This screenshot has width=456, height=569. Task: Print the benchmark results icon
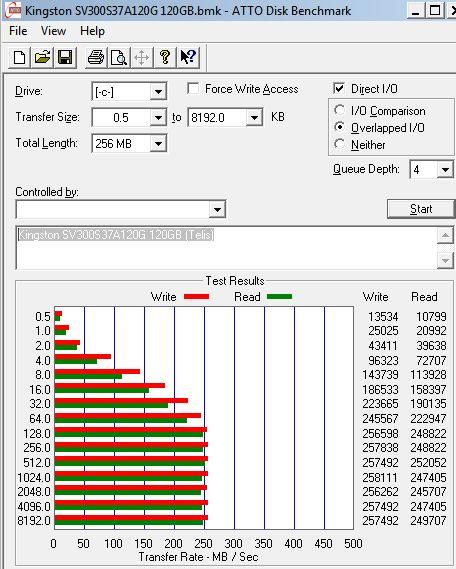pyautogui.click(x=96, y=57)
